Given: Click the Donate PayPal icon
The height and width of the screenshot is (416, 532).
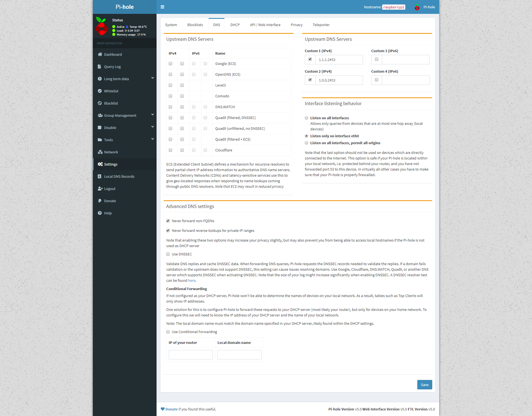Looking at the screenshot, I should 100,201.
